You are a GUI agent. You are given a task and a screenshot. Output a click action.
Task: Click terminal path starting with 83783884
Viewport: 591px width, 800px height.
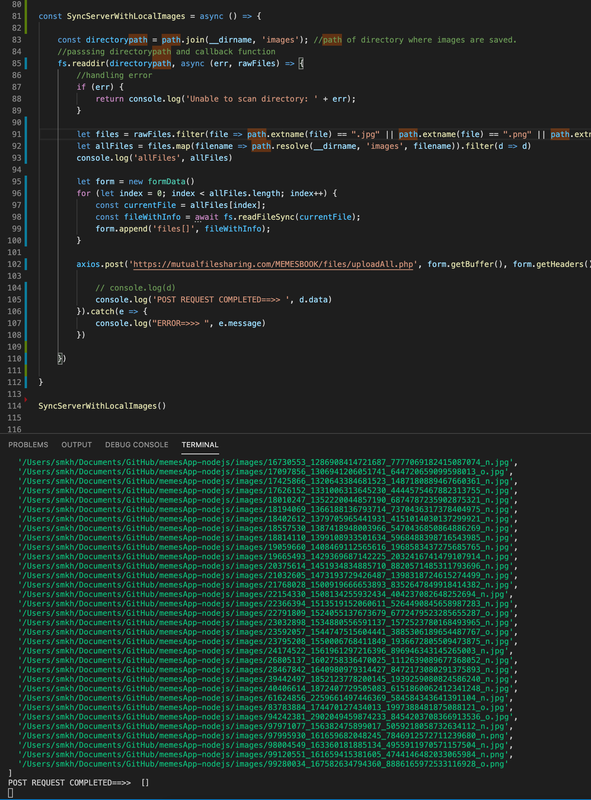tap(265, 708)
